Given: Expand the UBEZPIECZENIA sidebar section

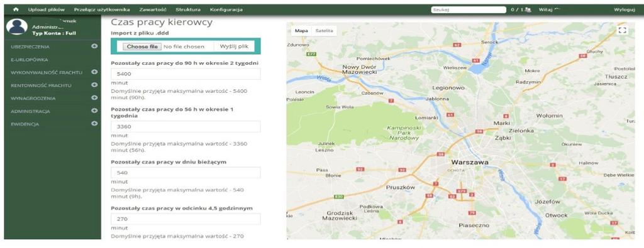Looking at the screenshot, I should (94, 46).
